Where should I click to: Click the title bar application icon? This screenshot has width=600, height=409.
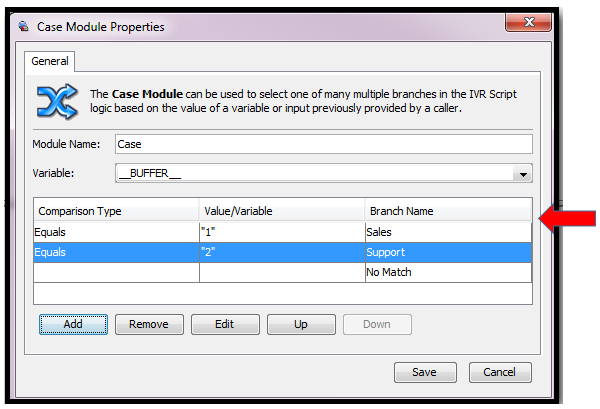click(23, 27)
